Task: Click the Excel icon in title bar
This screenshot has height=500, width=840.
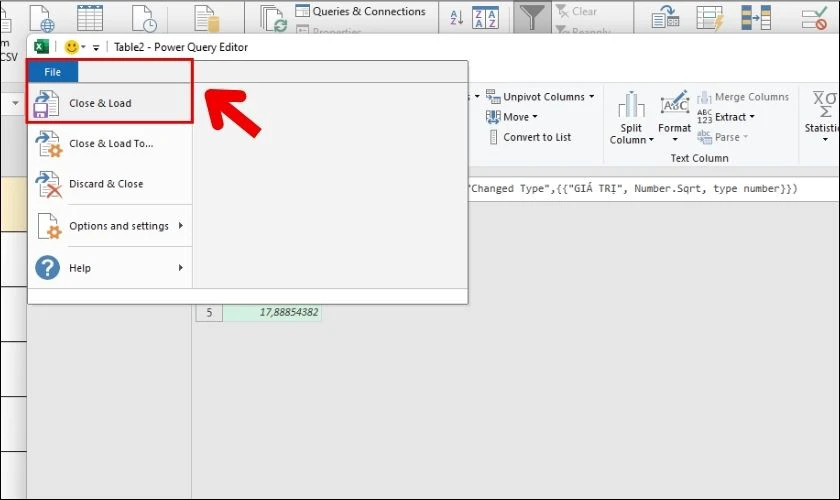Action: pyautogui.click(x=41, y=47)
